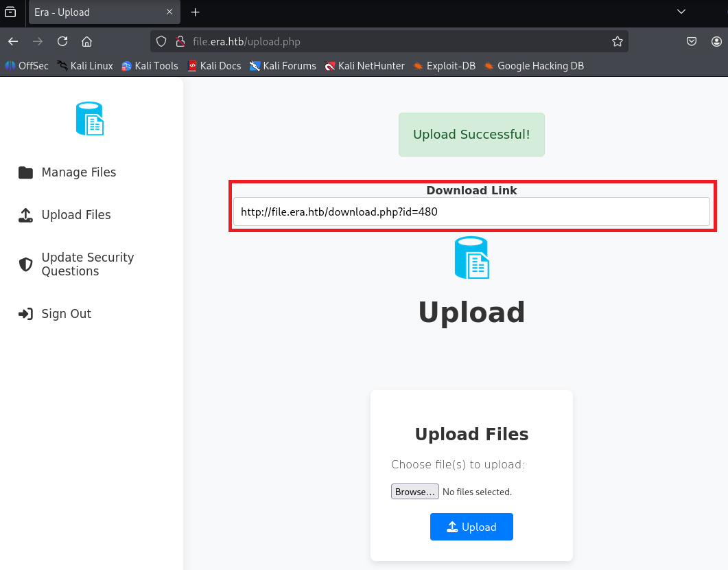Screen dimensions: 728x570
Task: Expand the list all tabs dropdown arrow
Action: (x=681, y=12)
